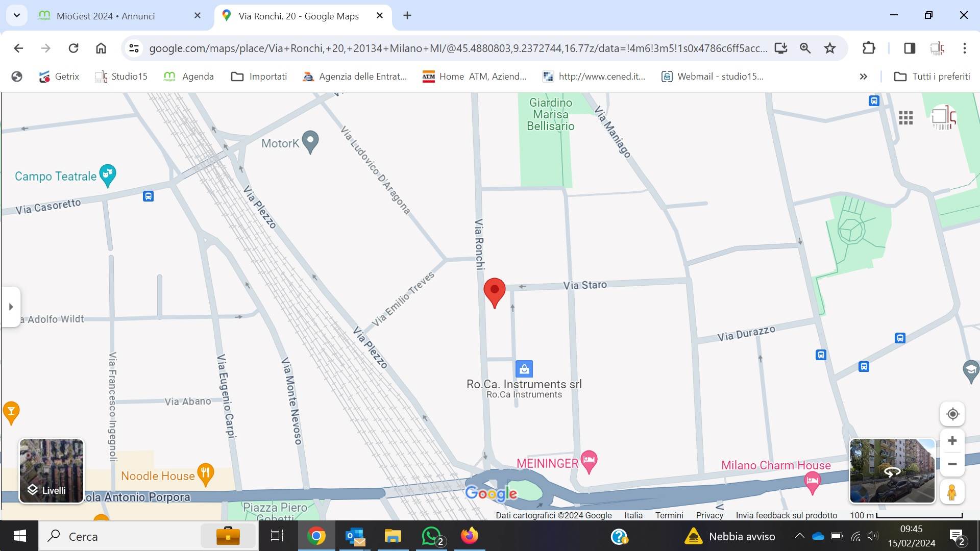980x551 pixels.
Task: Open the Street View photo thumbnail
Action: point(892,471)
